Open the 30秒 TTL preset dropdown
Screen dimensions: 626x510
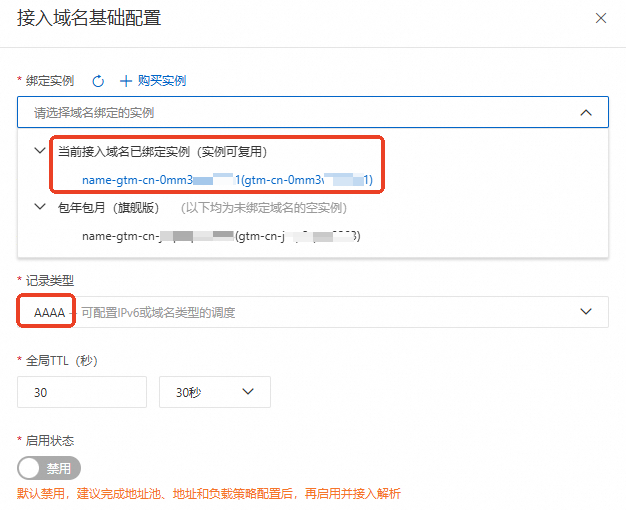click(215, 392)
